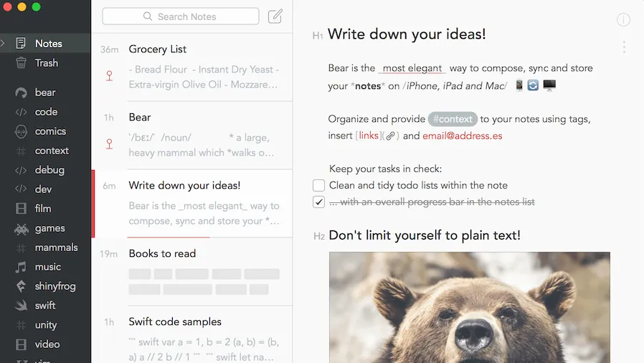
Task: Click the mammals tag hash icon
Action: click(21, 247)
